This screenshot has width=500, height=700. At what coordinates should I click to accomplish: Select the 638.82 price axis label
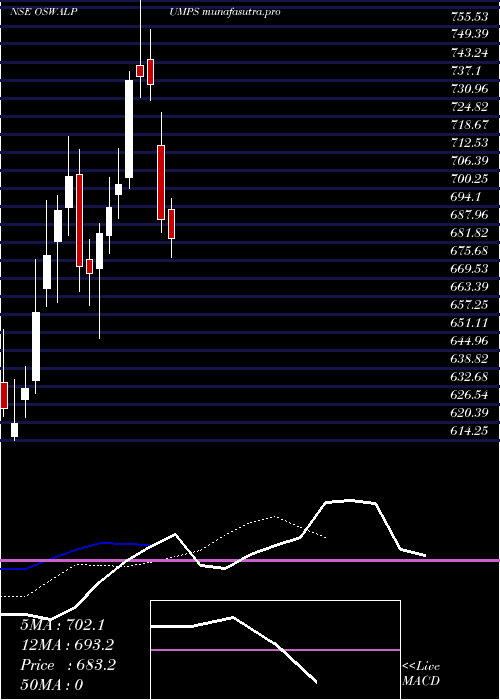[469, 359]
